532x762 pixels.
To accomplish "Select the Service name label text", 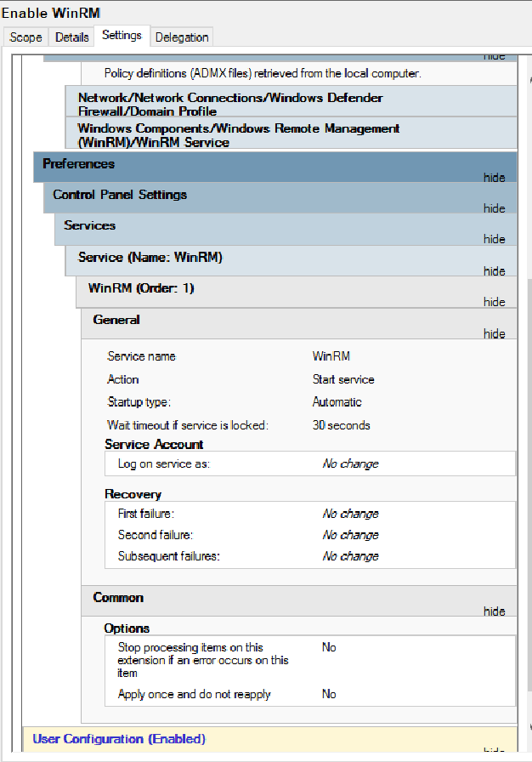I will coord(141,356).
